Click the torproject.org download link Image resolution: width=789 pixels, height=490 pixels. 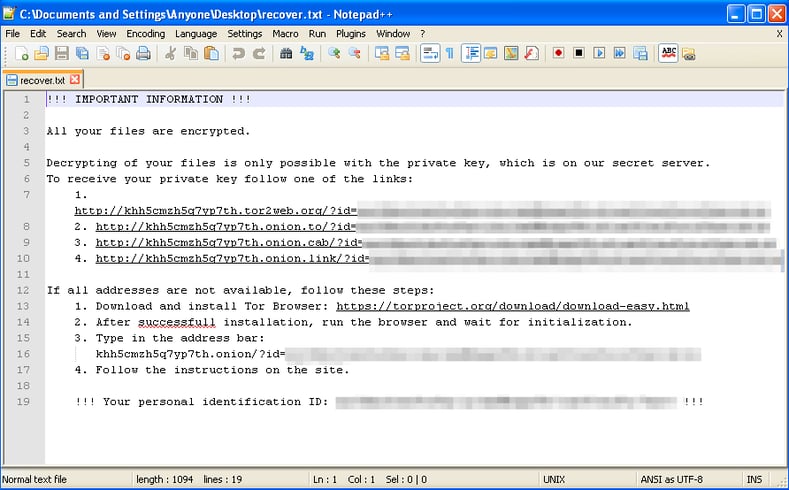click(512, 306)
